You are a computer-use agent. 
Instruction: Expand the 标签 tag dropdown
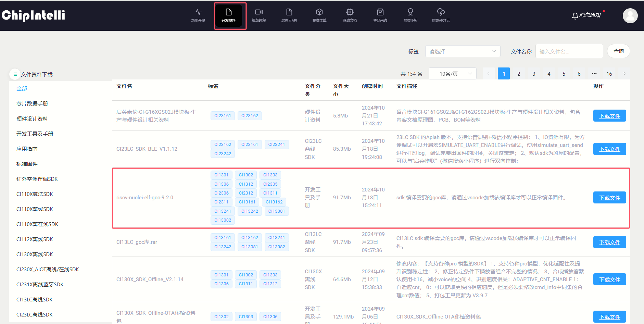(x=462, y=51)
